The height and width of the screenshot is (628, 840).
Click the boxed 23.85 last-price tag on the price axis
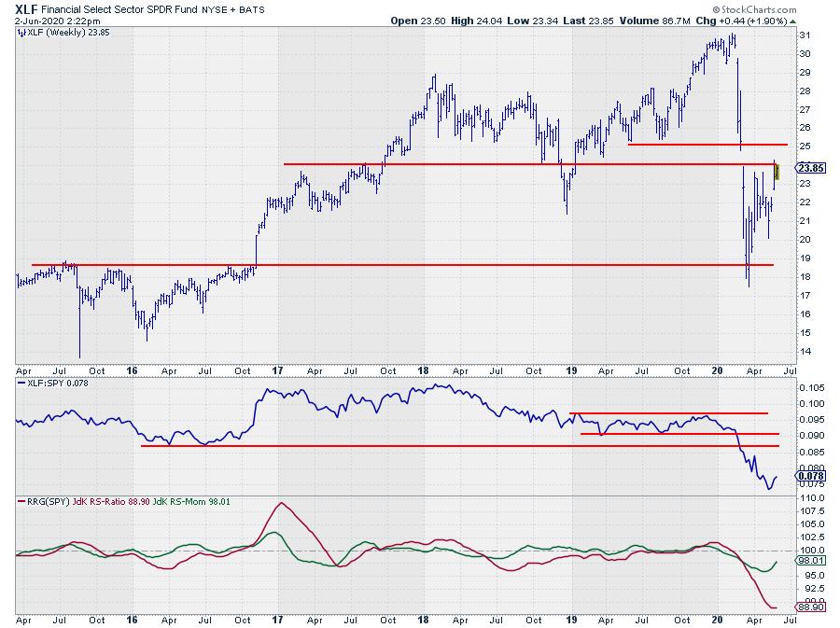811,168
